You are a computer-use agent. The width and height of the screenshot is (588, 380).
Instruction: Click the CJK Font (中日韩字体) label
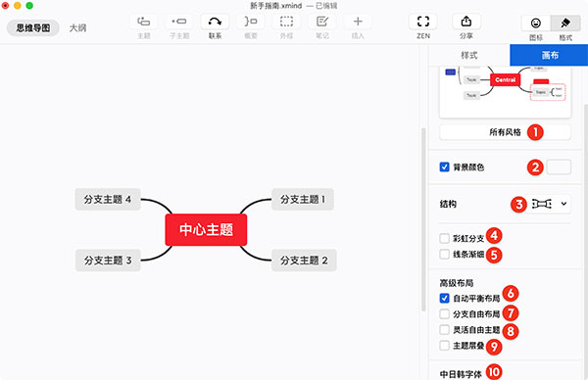(x=461, y=374)
